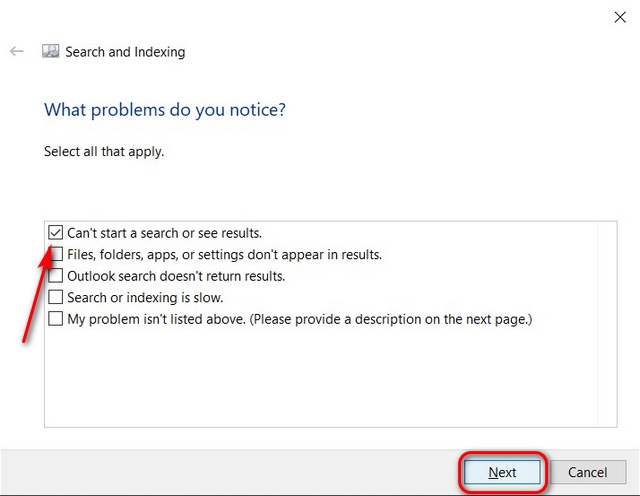Close the troubleshooter with the X
This screenshot has height=496, width=640.
620,17
